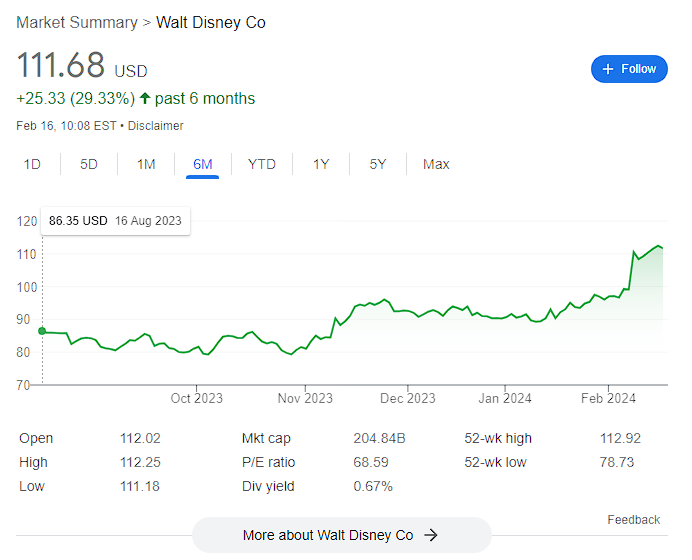Click the green data point on 16 Aug 2023
This screenshot has height=560, width=692.
click(x=42, y=331)
